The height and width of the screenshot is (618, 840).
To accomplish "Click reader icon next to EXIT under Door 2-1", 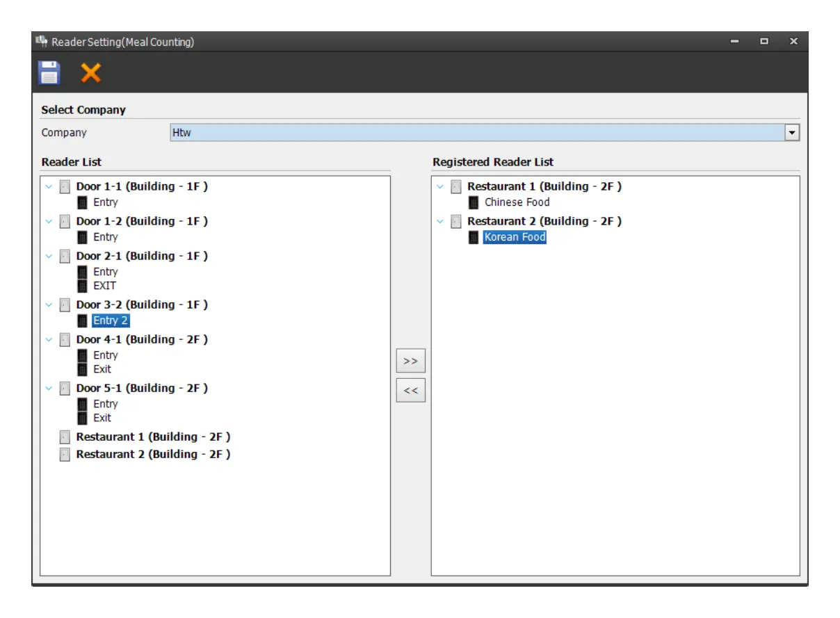I will pos(82,286).
